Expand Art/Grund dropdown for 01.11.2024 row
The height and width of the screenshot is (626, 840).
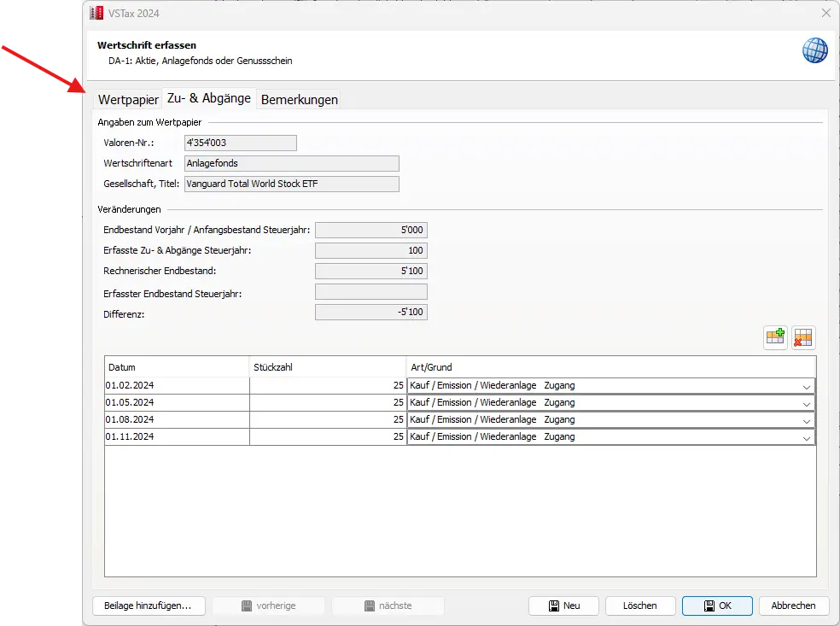tap(806, 437)
